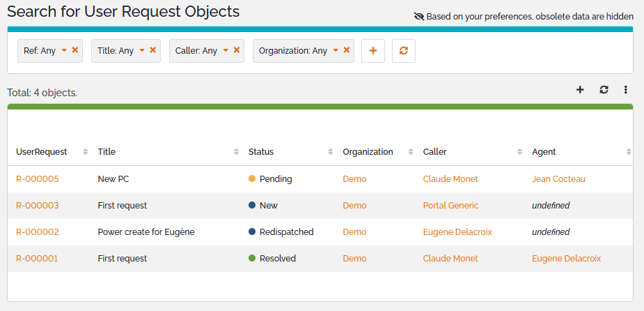The image size is (644, 311).
Task: Open user request R-000005
Action: tap(38, 179)
